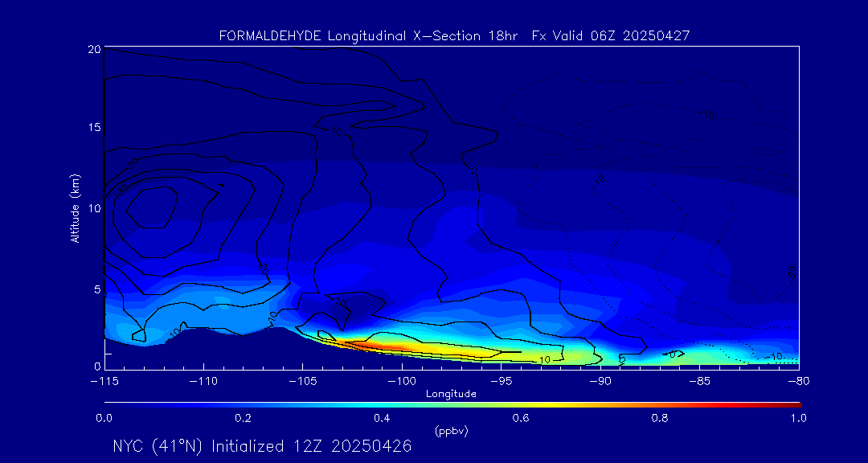Click 'NYC (41°N) Initialized 12Z 20250426' footer text

click(x=262, y=446)
